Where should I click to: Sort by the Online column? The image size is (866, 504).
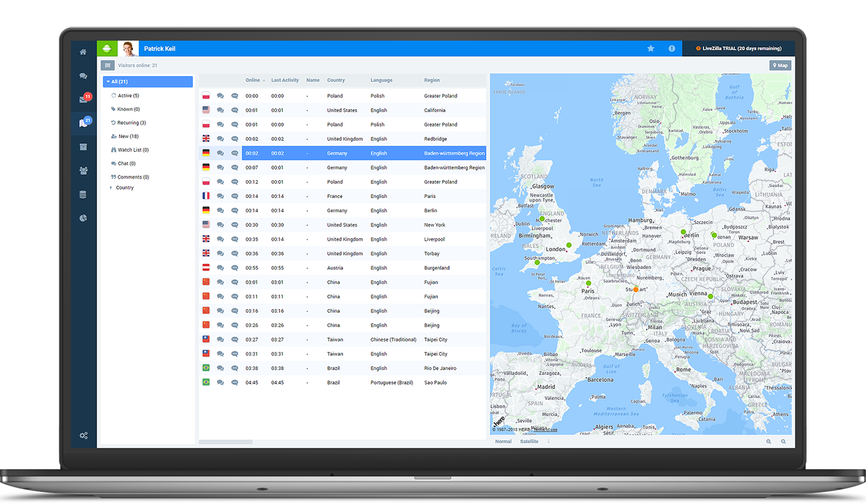click(x=255, y=80)
